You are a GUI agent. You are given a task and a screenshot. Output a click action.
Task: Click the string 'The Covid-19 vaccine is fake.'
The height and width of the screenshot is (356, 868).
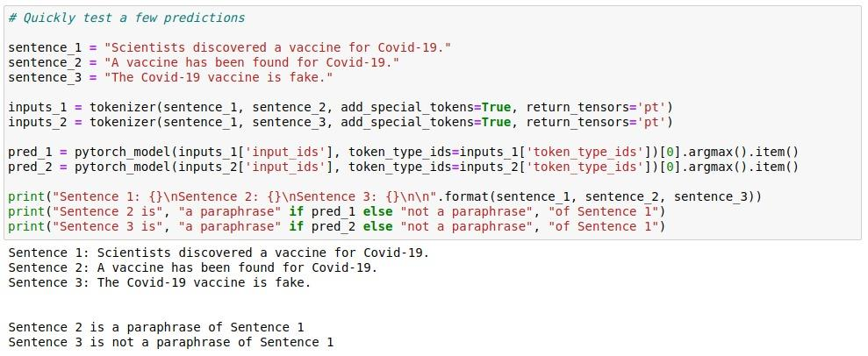(219, 77)
